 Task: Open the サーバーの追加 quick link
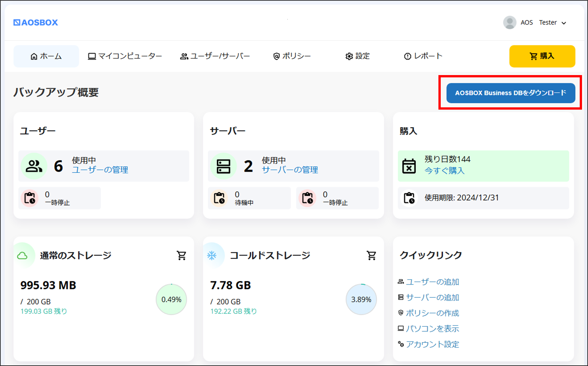click(432, 298)
